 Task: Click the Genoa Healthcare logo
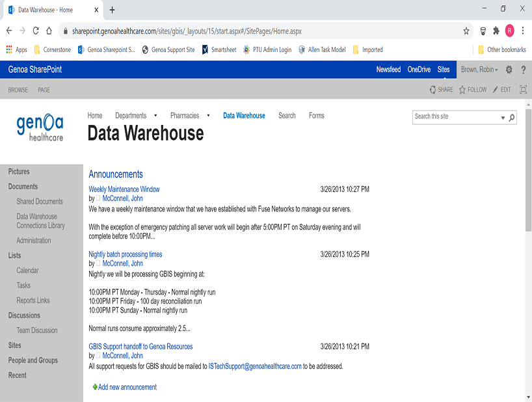coord(40,126)
